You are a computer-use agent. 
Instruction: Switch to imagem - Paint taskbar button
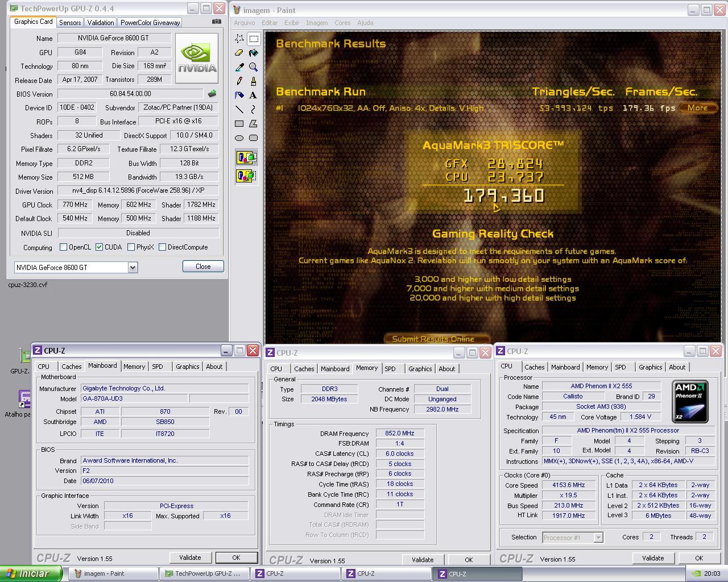click(113, 573)
